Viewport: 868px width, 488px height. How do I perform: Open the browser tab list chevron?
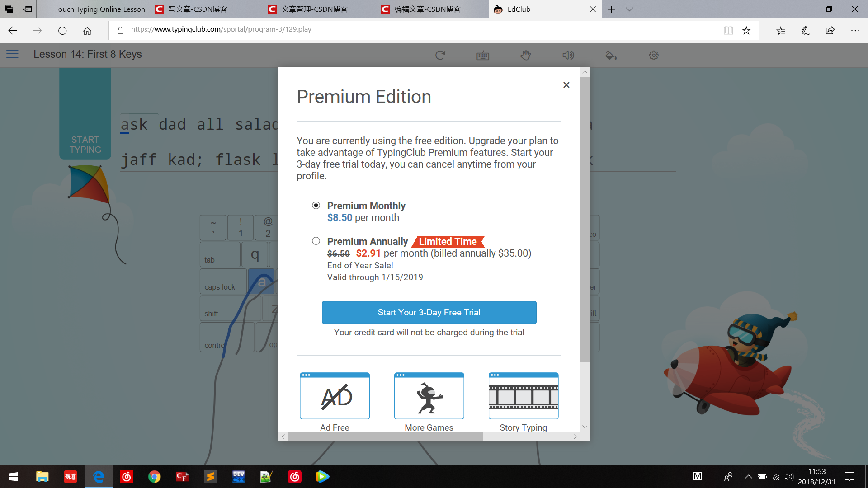[x=629, y=9]
